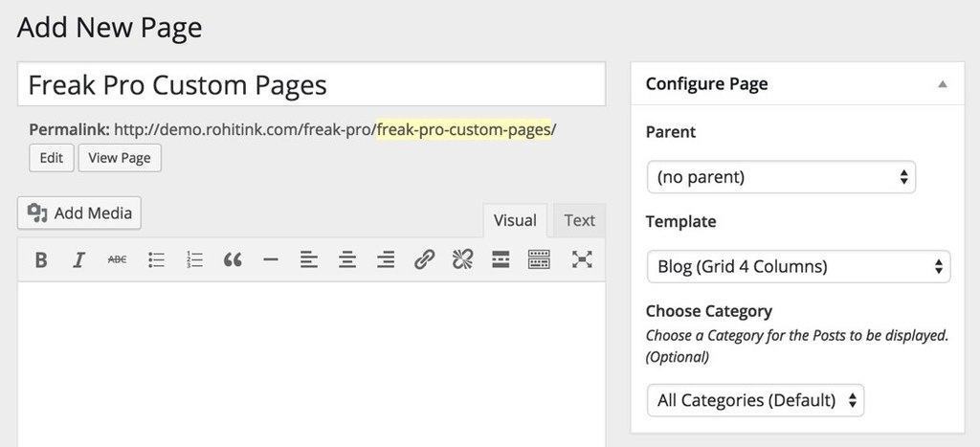The height and width of the screenshot is (447, 980).
Task: Insert horizontal line
Action: (271, 259)
